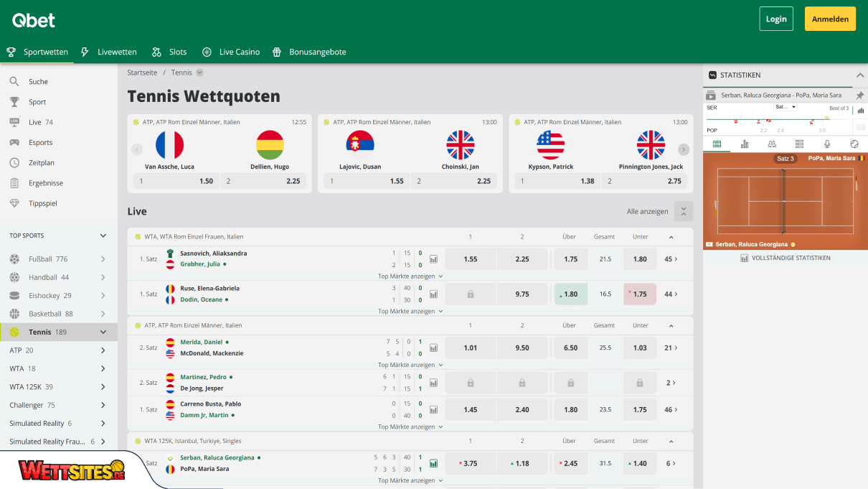
Task: Click the video stream icon beside match title
Action: pos(711,96)
